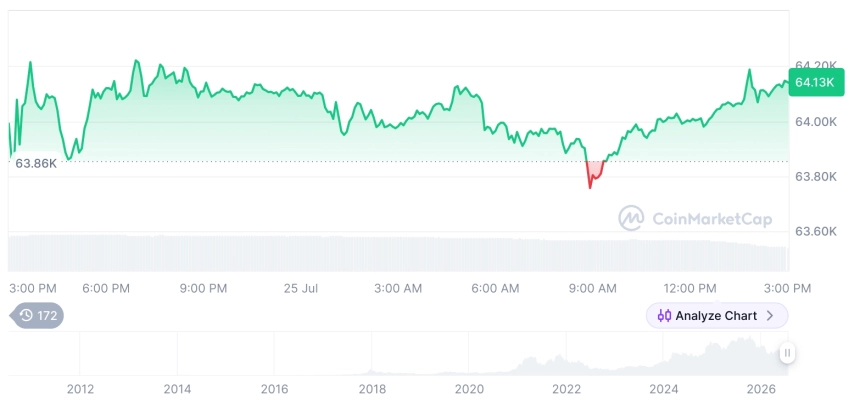Click the 2018 year on overview timeline

[372, 389]
